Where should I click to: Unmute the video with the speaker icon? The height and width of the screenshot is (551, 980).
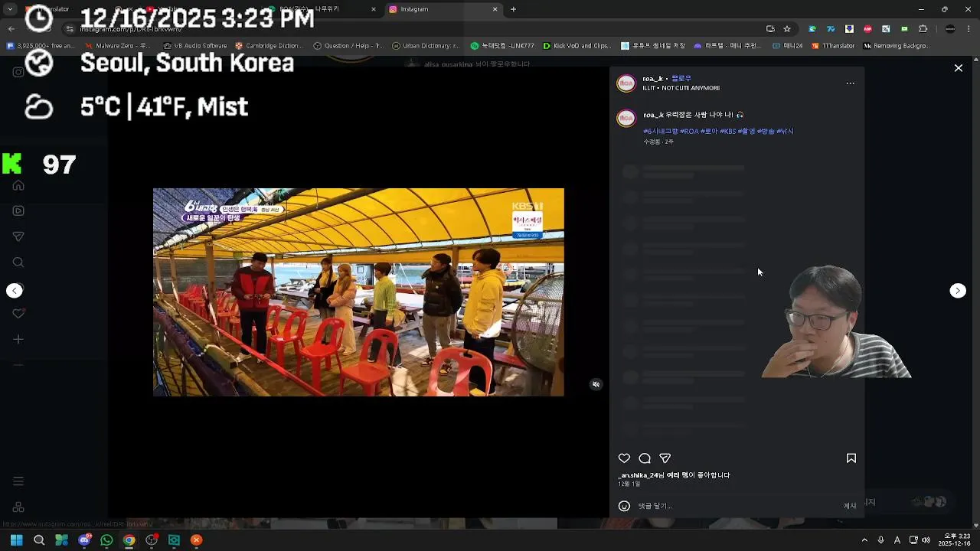tap(596, 385)
